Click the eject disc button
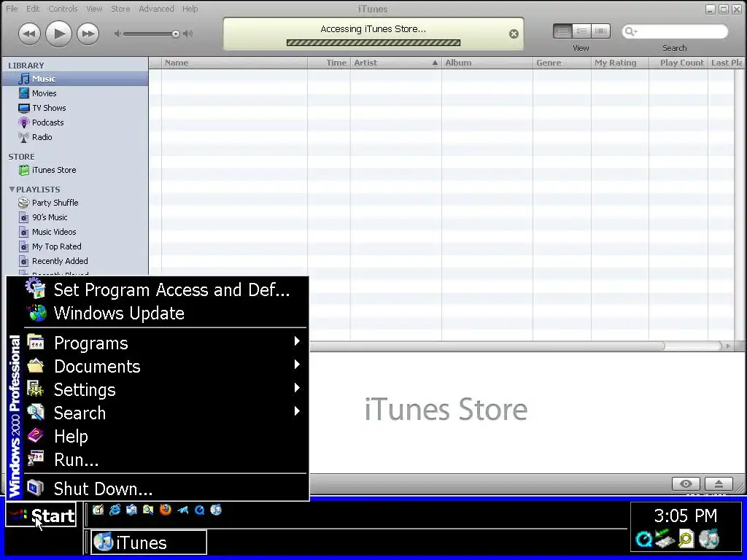 click(x=719, y=484)
